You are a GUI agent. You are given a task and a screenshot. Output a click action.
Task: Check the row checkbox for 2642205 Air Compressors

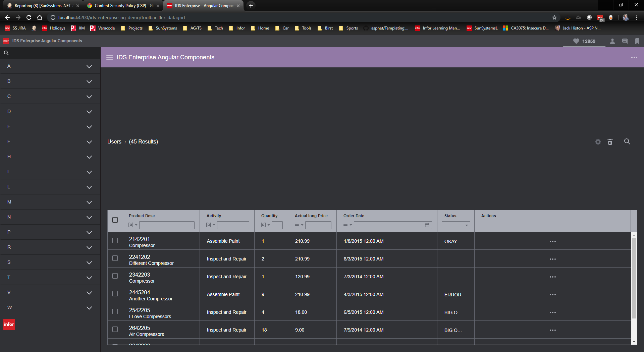[x=115, y=329]
